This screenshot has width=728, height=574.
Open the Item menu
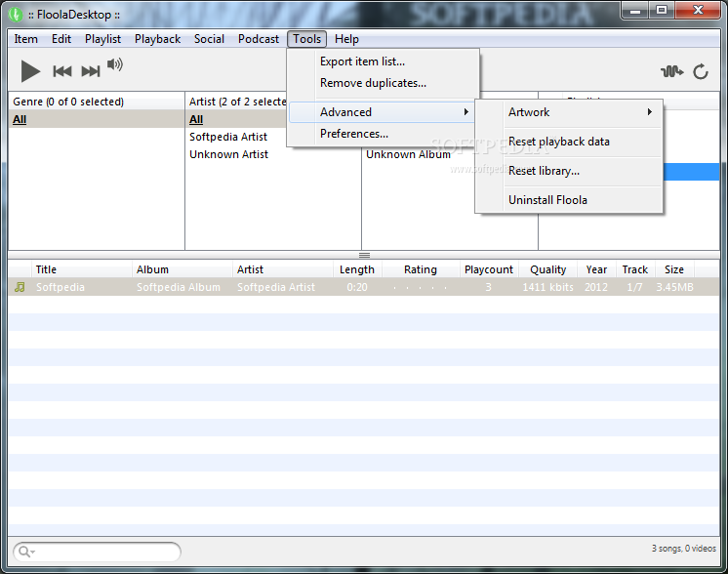click(x=26, y=39)
